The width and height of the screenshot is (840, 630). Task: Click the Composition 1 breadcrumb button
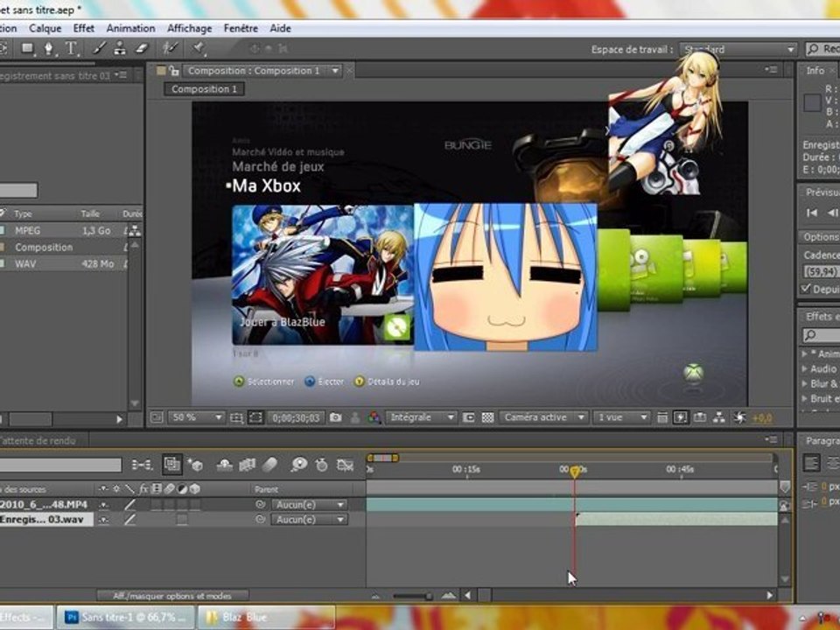click(x=204, y=89)
